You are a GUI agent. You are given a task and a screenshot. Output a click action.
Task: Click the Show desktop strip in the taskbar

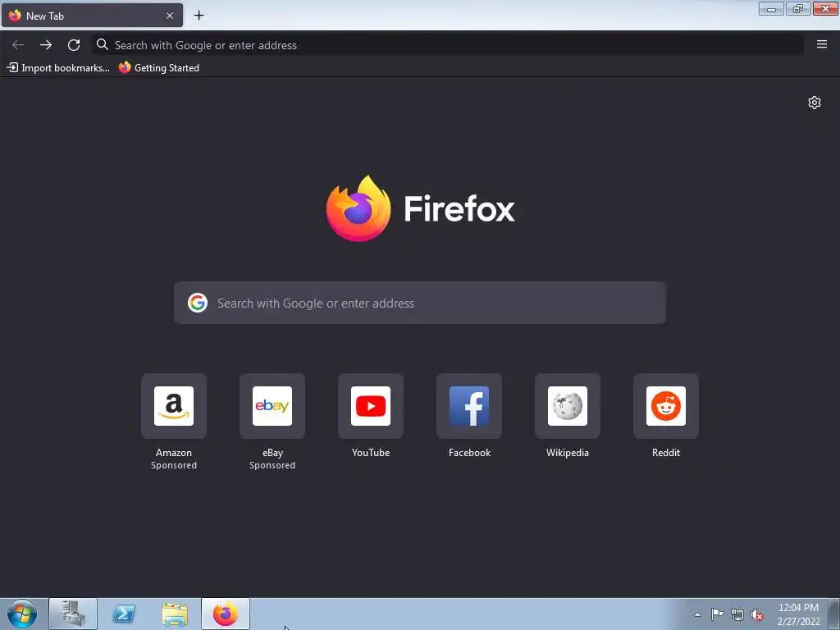(x=834, y=614)
